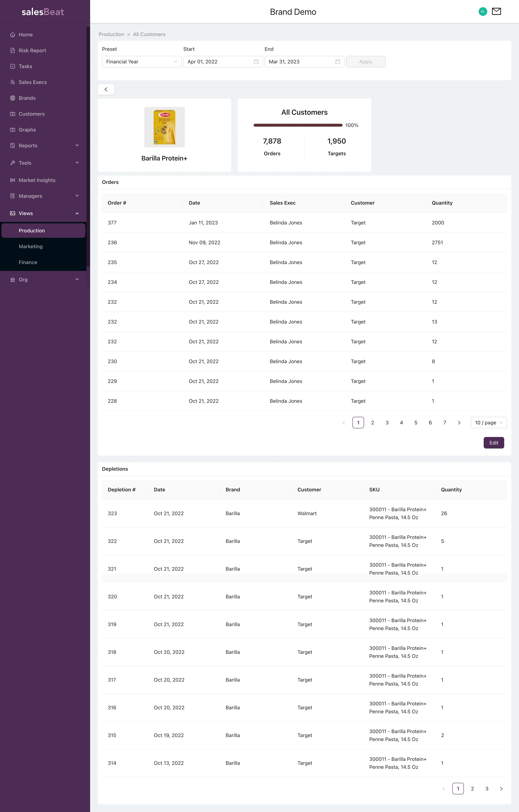Go to Orders page 4
Image resolution: width=519 pixels, height=812 pixels.
click(401, 423)
